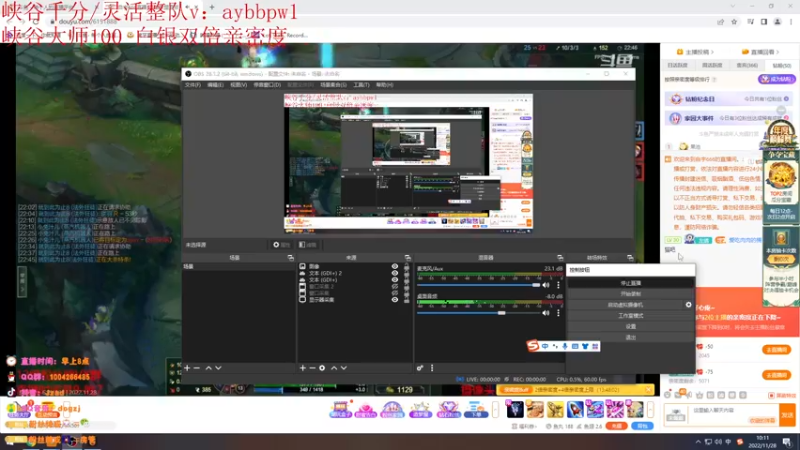
Task: Mute the 麦克风/Aux speaker icon
Action: [x=546, y=285]
